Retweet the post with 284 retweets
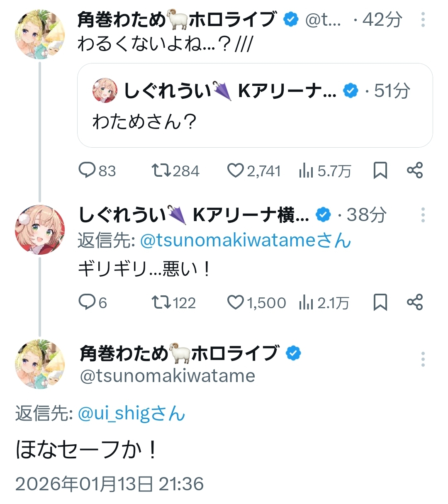Viewport: 448px width, 504px height. point(161,170)
